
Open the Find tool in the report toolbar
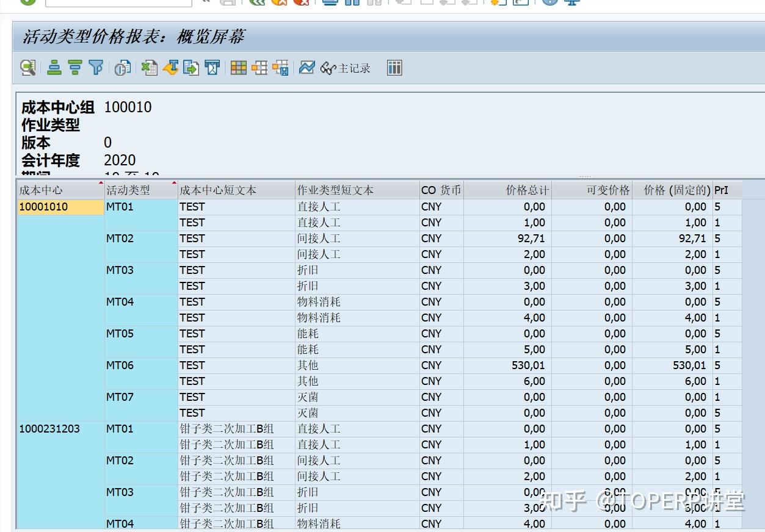coord(27,68)
